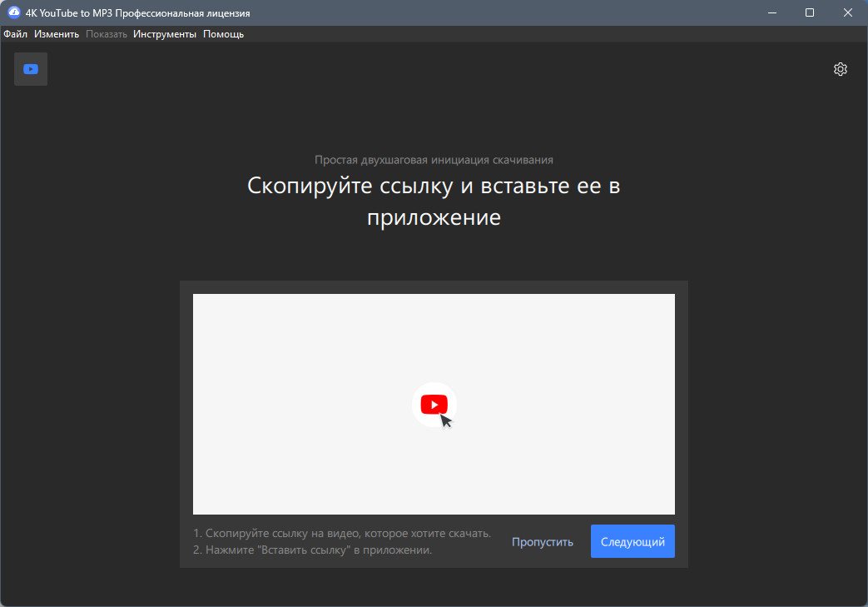Click the heading 'Скопируйте ссылку и вставьте ее в приложение'
868x607 pixels.
(x=434, y=201)
